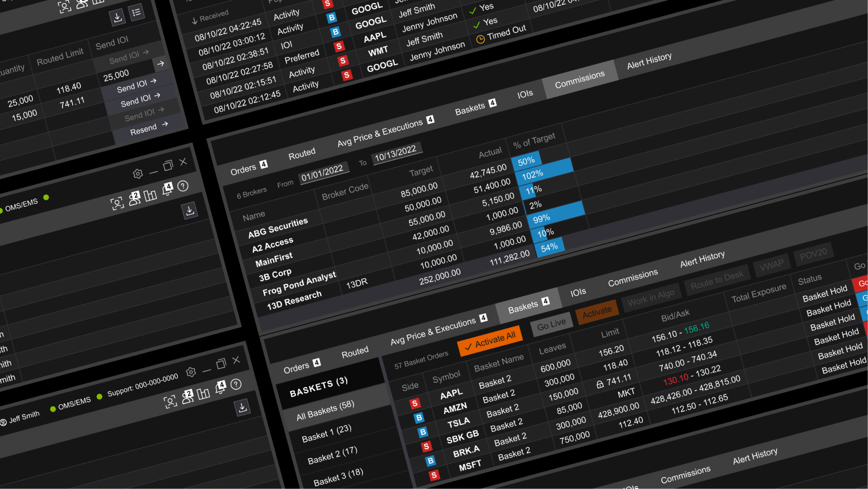This screenshot has width=868, height=489.
Task: Click the profile scan icon in the middle-left window
Action: [117, 203]
